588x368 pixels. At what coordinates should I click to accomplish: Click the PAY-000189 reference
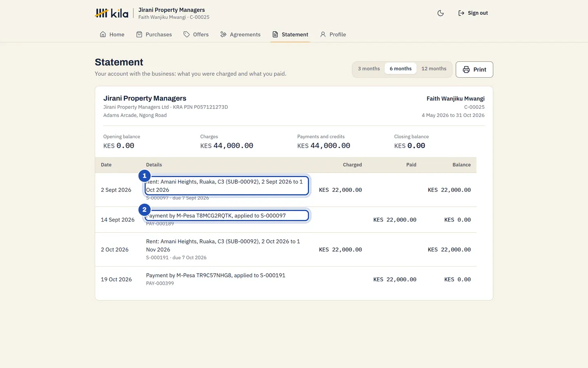160,224
